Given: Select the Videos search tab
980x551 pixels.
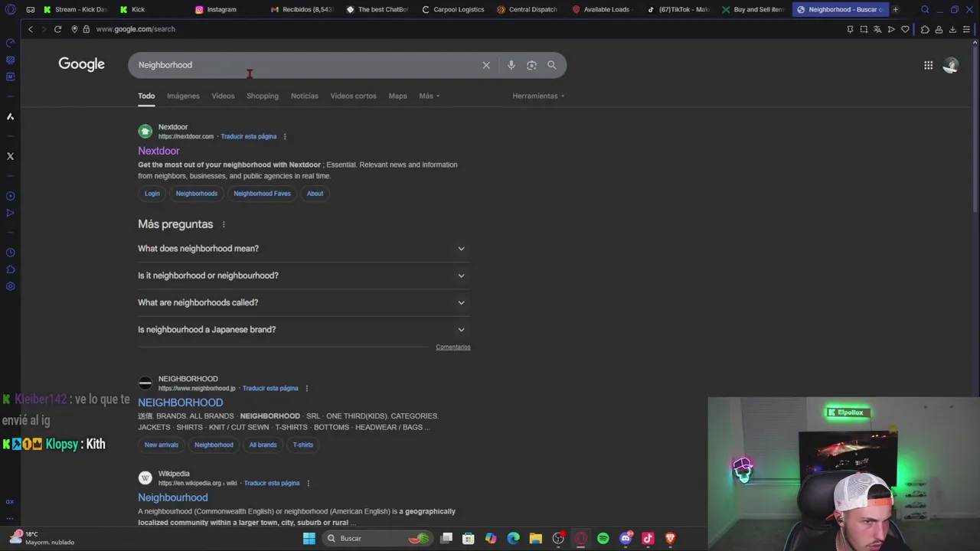Looking at the screenshot, I should pos(223,96).
